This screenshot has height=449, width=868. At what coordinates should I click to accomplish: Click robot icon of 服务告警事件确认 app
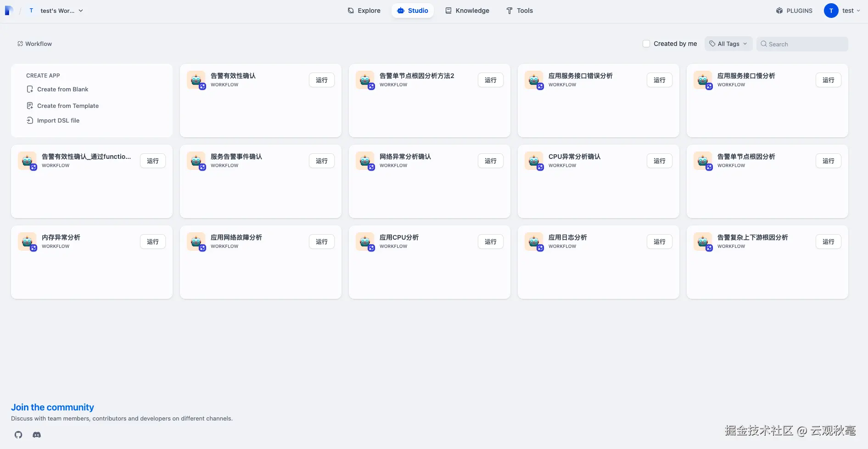pos(196,161)
